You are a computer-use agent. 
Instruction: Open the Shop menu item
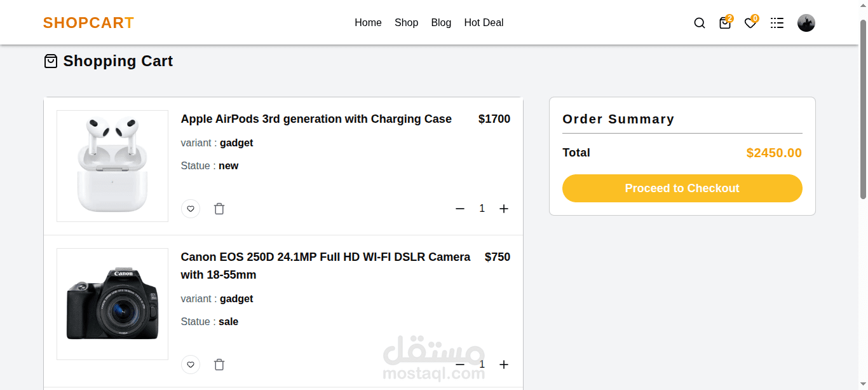pyautogui.click(x=406, y=23)
